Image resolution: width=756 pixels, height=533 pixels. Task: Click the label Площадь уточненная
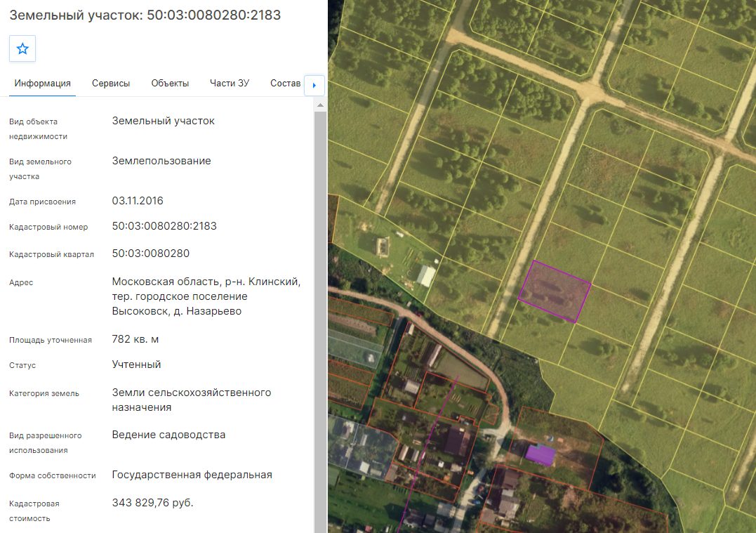[x=51, y=340]
